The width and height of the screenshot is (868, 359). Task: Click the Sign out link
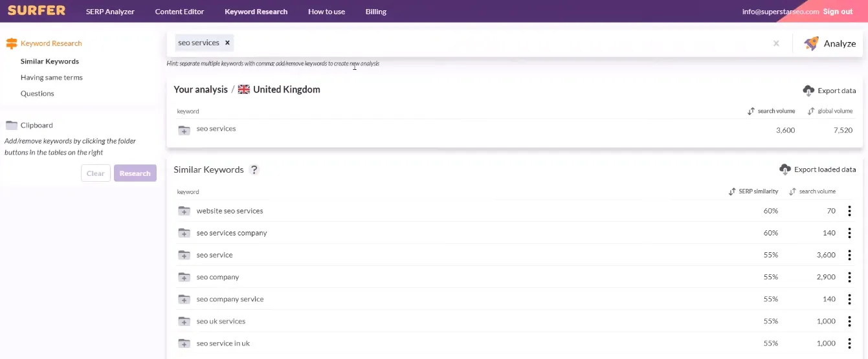(838, 12)
